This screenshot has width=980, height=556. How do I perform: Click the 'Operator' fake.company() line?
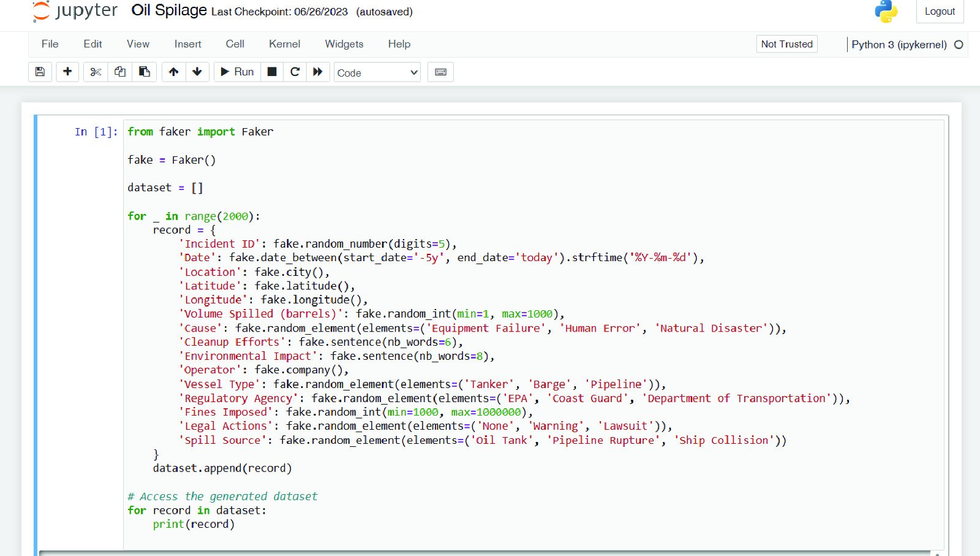[263, 370]
